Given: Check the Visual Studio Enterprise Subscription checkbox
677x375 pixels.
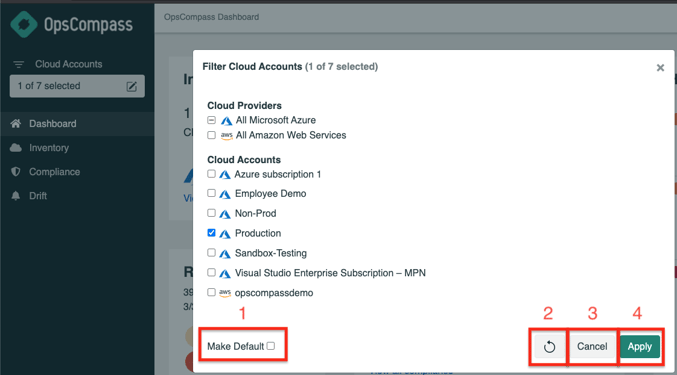Looking at the screenshot, I should pyautogui.click(x=211, y=272).
